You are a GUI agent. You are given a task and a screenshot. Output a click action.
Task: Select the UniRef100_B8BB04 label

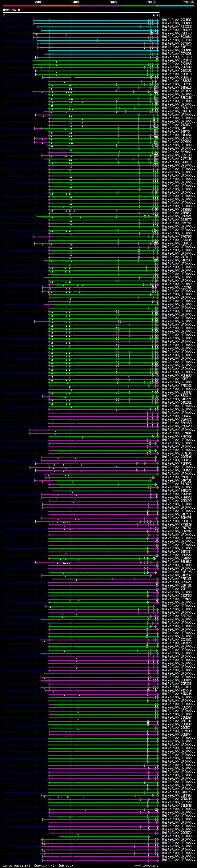[177, 735]
